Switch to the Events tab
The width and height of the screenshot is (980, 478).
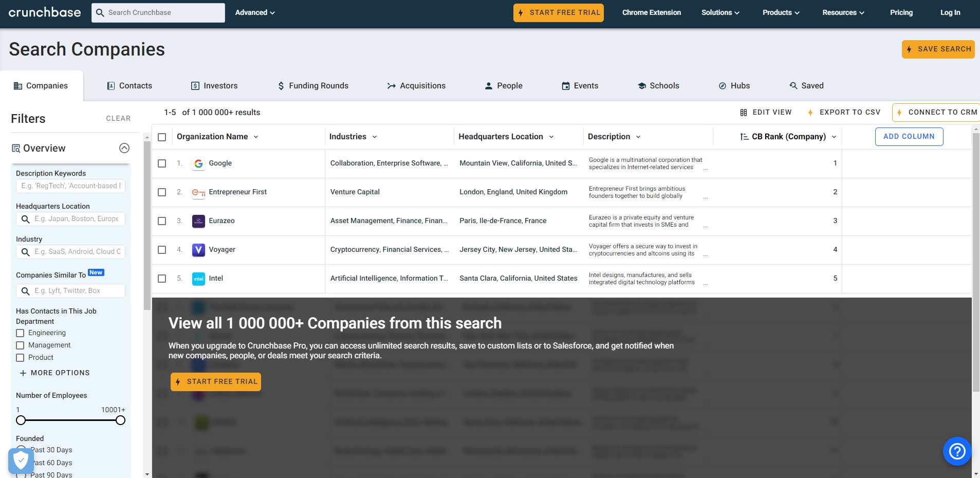tap(580, 86)
